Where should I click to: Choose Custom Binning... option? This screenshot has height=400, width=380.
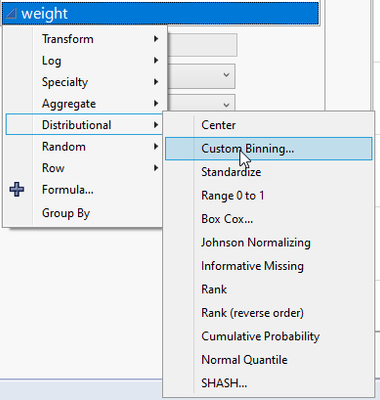click(269, 149)
